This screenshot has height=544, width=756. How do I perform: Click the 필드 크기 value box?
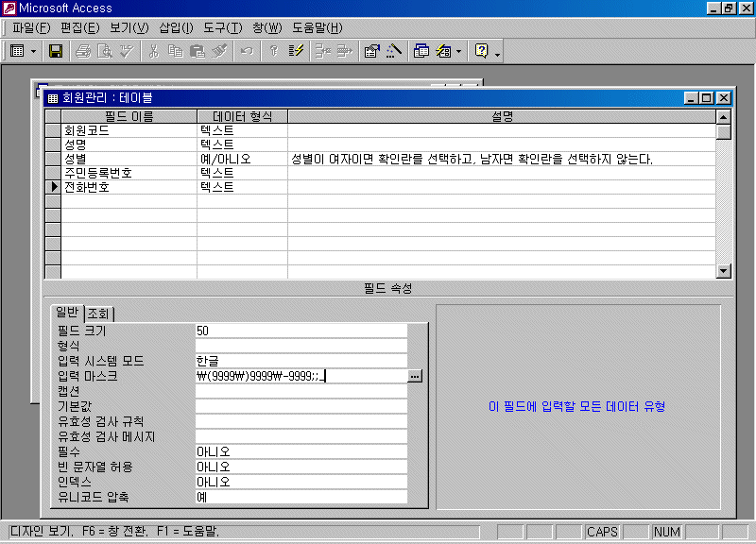pos(301,331)
